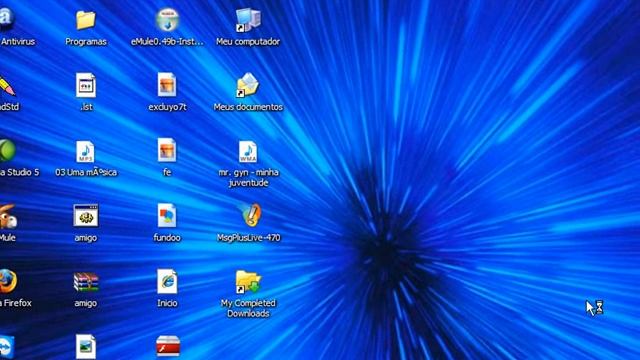Click the "a Firefox" label
The height and width of the screenshot is (360, 640).
pyautogui.click(x=16, y=303)
